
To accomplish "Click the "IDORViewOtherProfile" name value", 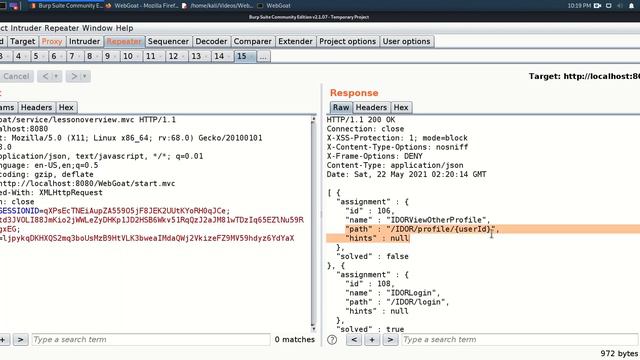I will (x=436, y=220).
